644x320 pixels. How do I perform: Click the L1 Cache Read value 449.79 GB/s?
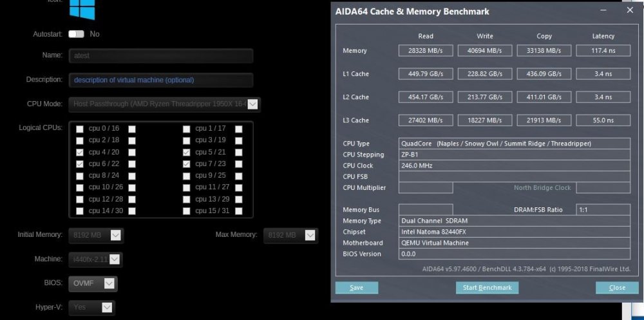[426, 74]
